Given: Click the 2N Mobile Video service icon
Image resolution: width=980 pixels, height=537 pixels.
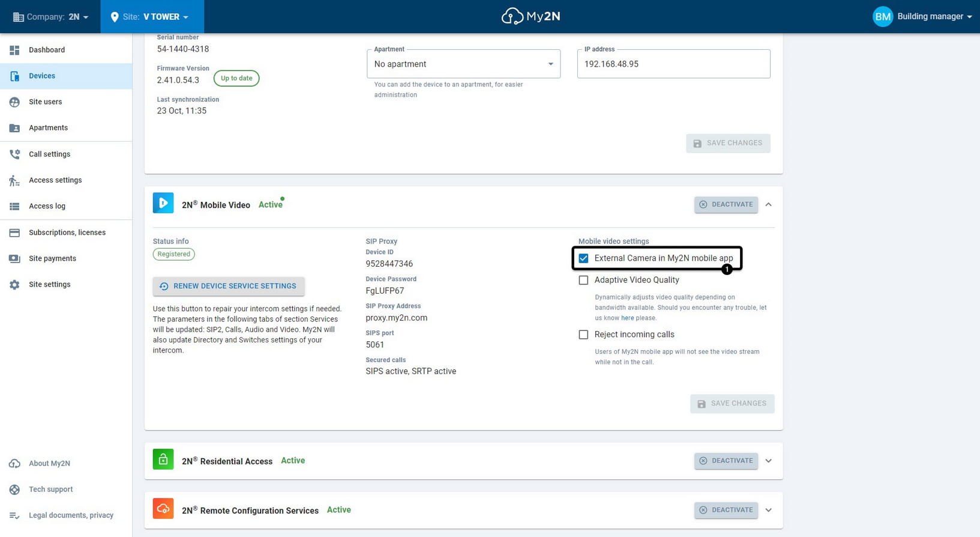Looking at the screenshot, I should tap(163, 203).
